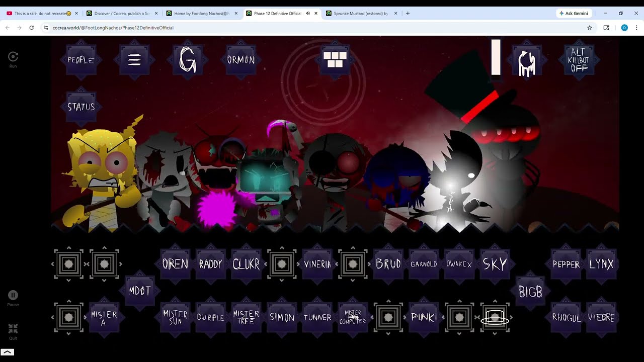The image size is (644, 362).
Task: Pick the VIEGRE character tile
Action: click(x=601, y=317)
